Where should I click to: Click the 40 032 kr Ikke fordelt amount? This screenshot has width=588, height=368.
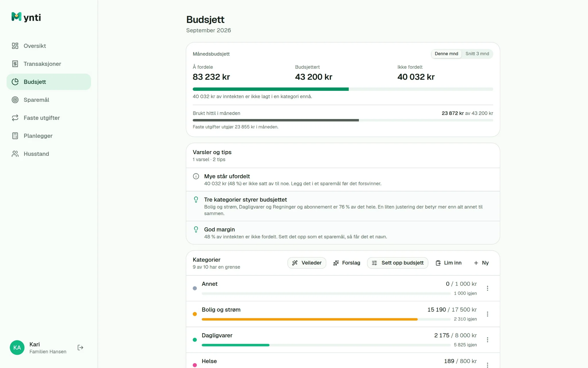416,77
